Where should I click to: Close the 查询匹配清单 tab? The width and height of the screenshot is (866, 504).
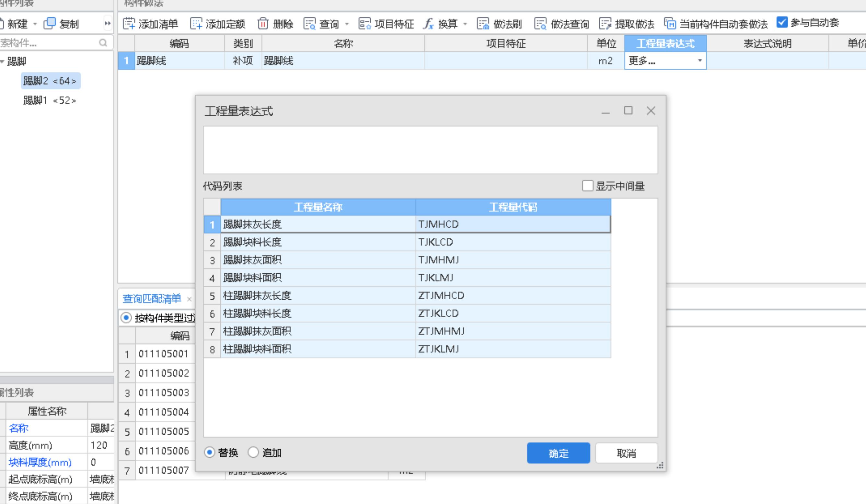coord(189,299)
